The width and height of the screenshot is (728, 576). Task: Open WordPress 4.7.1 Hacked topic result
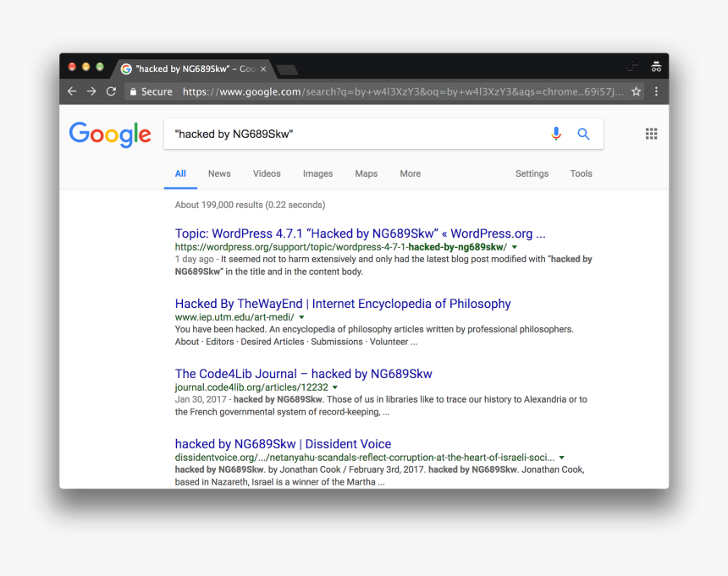coord(360,233)
